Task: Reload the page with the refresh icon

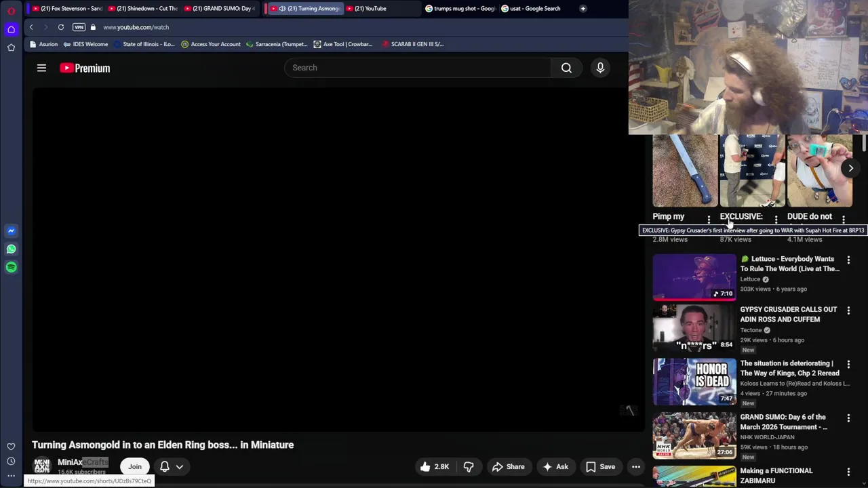Action: 61,27
